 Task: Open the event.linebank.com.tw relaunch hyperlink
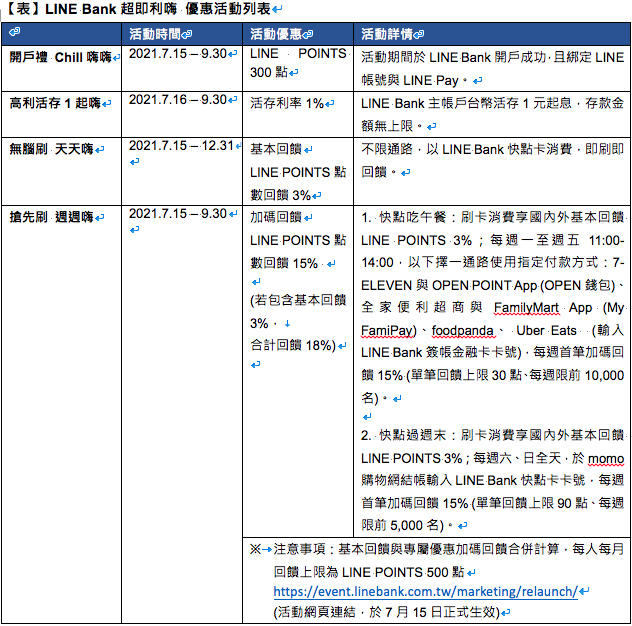coord(425,591)
